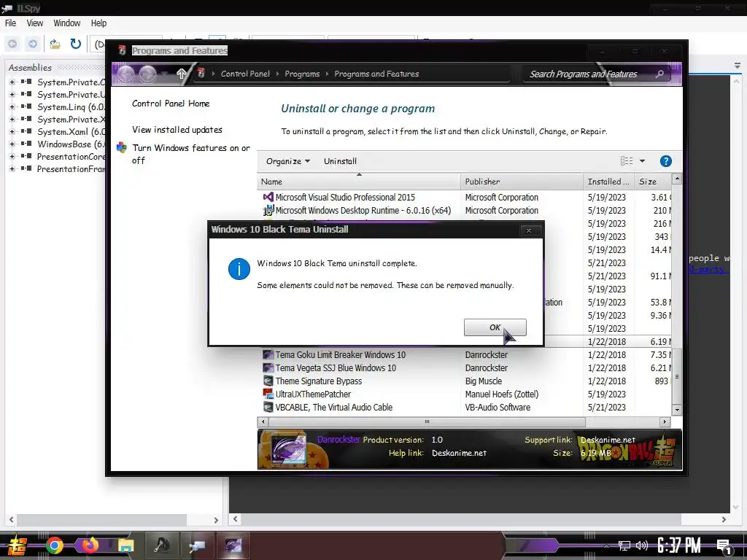Select Tema Vegeta SSJ Blue Windows 10

click(465, 368)
